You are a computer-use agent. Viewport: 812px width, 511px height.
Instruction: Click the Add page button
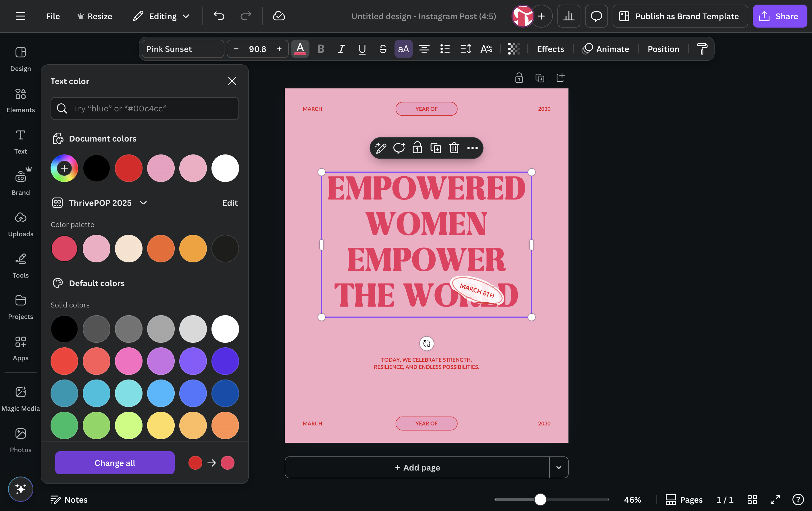click(x=417, y=467)
